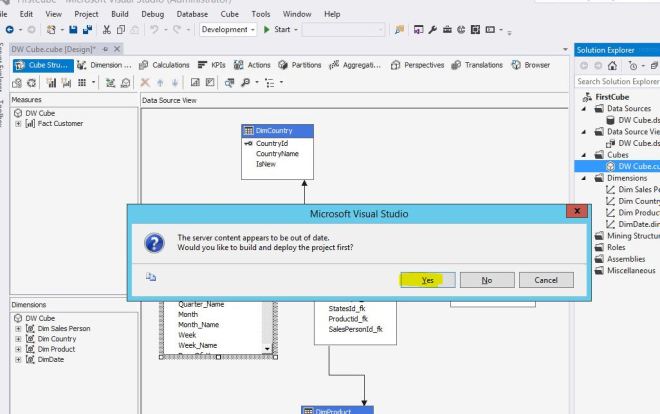
Task: Expand the Dim Sales Person dimension
Action: [16, 327]
